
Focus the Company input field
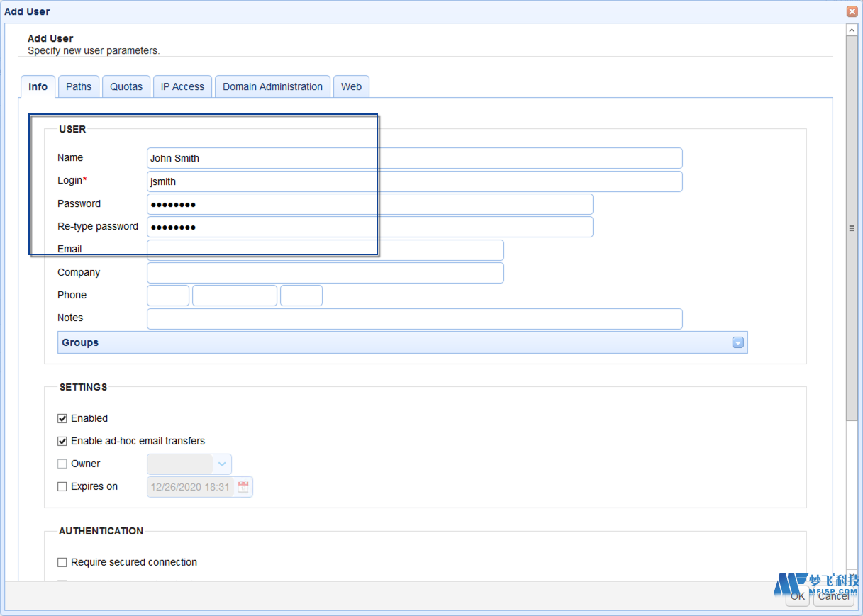[x=325, y=273]
